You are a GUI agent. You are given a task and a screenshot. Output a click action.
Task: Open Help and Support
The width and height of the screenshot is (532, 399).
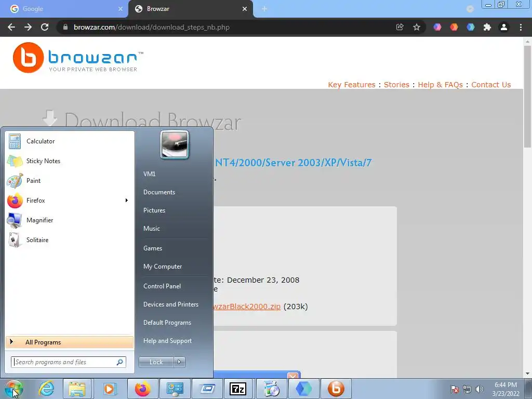[x=168, y=341]
